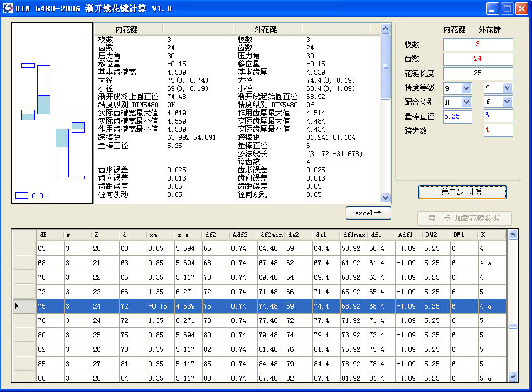Click the Z cell 25 in the dB 80 row
This screenshot has width=532, height=392.
(x=105, y=335)
